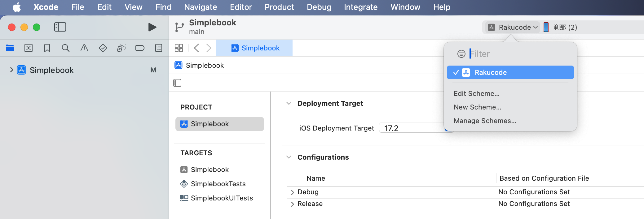
Task: Click Manage Schemes… option
Action: point(485,121)
